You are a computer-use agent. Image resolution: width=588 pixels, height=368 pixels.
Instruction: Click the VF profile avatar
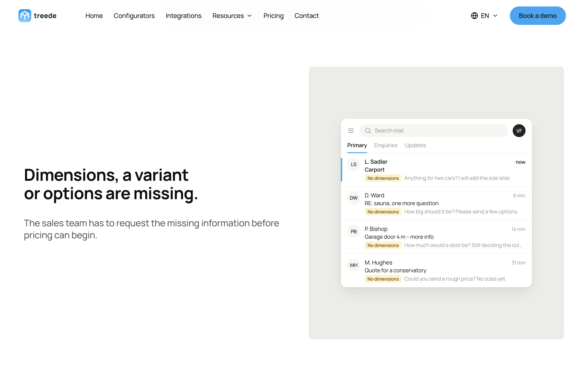click(x=519, y=131)
